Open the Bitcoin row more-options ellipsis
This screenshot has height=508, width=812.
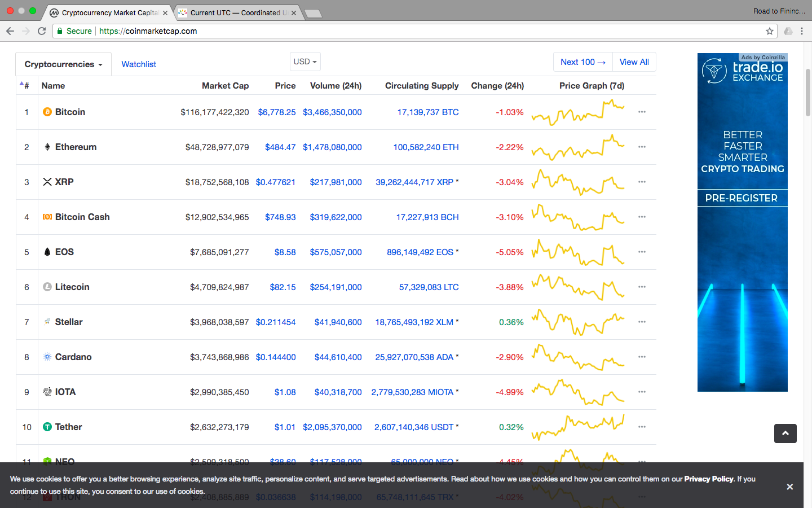pos(642,112)
